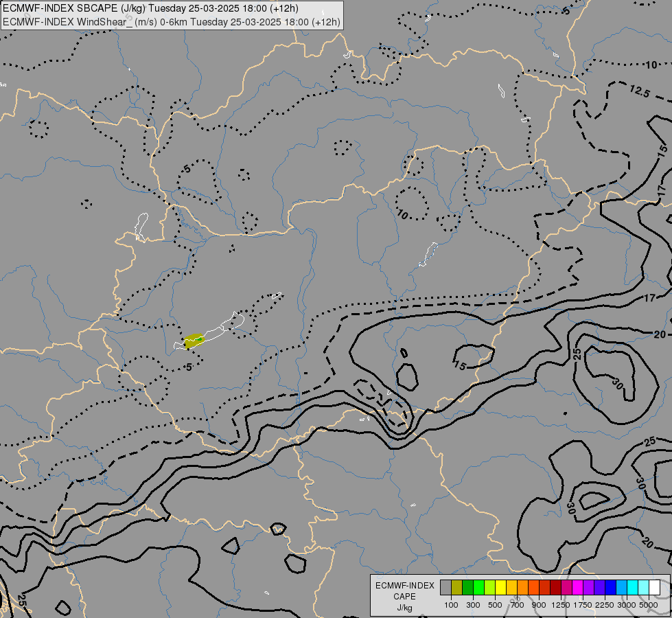Click the 12.5 dashed contour label
The height and width of the screenshot is (618, 672).
(x=640, y=91)
